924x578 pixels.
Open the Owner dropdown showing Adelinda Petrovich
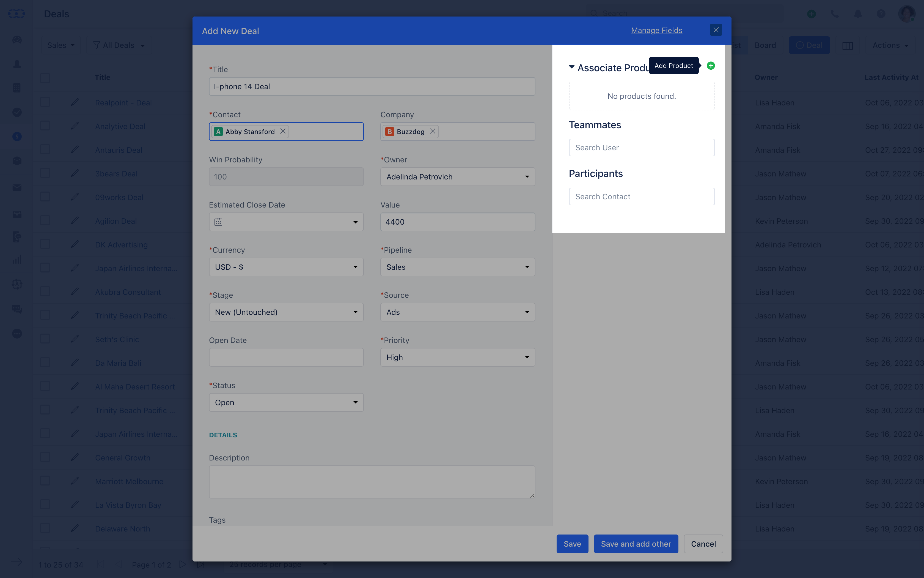pyautogui.click(x=457, y=177)
